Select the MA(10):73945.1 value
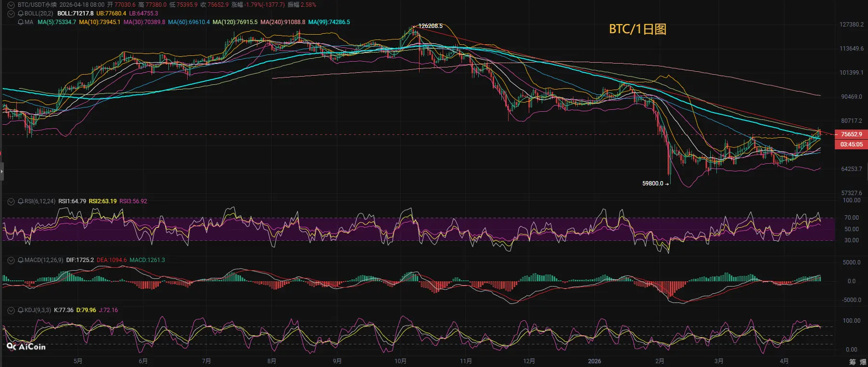This screenshot has height=367, width=868. click(x=100, y=22)
